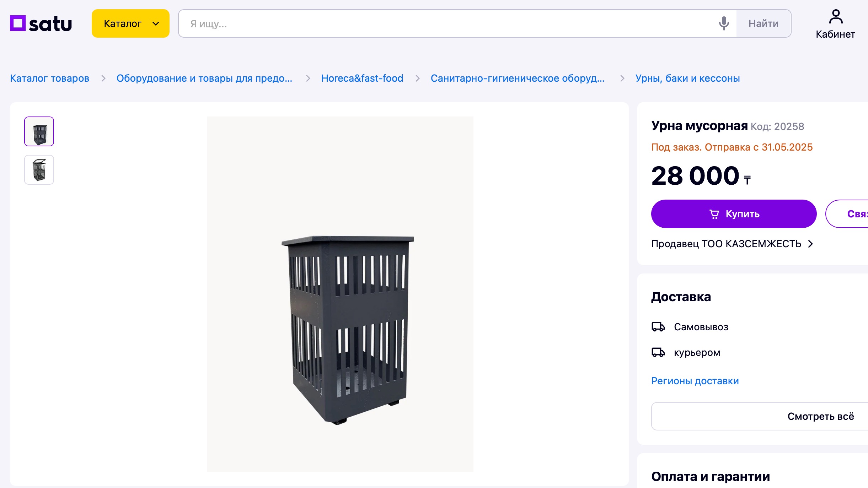Go to Каталог товаров breadcrumb

pyautogui.click(x=50, y=78)
